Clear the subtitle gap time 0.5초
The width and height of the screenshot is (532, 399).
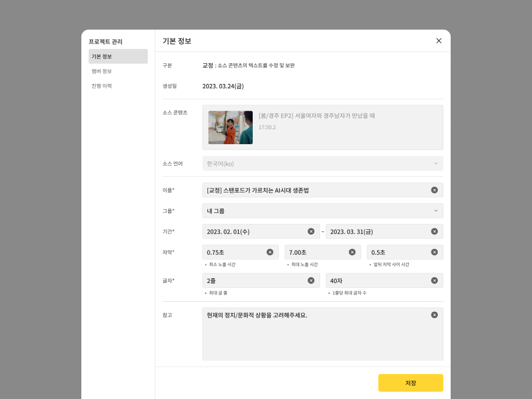[x=434, y=252]
